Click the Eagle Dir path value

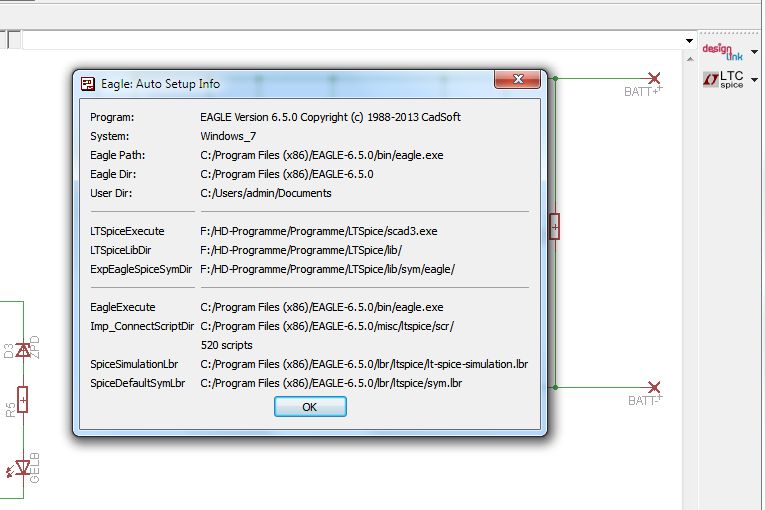(287, 174)
